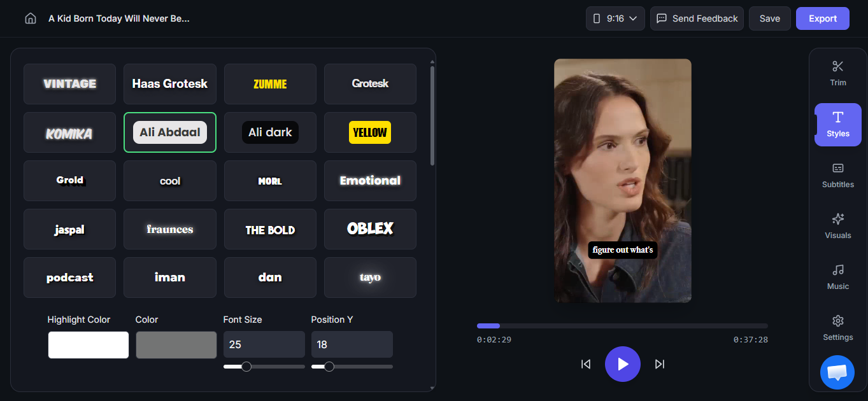The image size is (868, 401).
Task: Select the KOMIKA caption style
Action: coord(70,132)
